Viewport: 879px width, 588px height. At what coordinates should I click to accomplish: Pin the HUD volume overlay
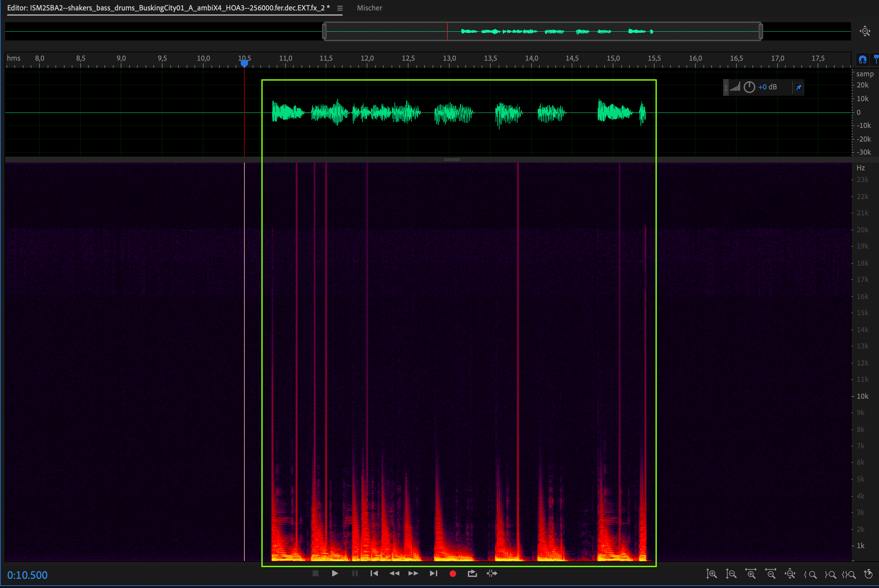click(798, 87)
